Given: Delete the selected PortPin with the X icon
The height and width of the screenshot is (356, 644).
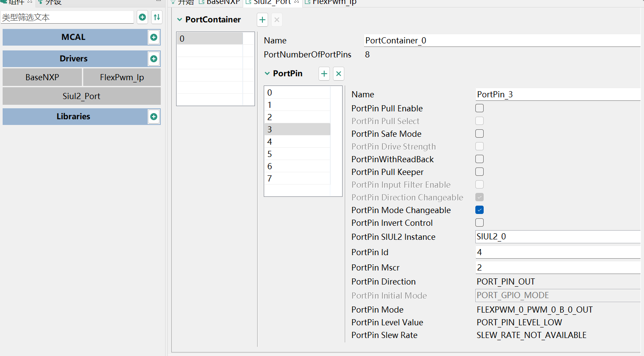Looking at the screenshot, I should tap(338, 74).
